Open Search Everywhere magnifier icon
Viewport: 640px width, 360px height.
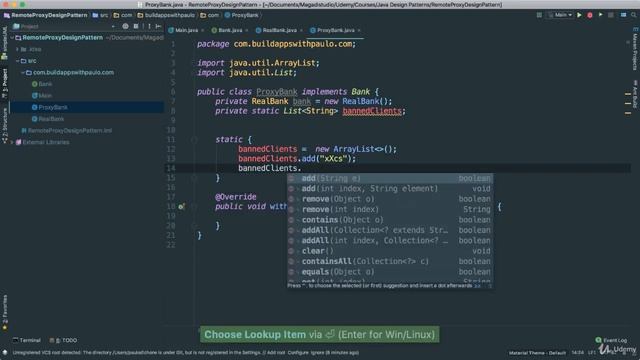tap(633, 15)
